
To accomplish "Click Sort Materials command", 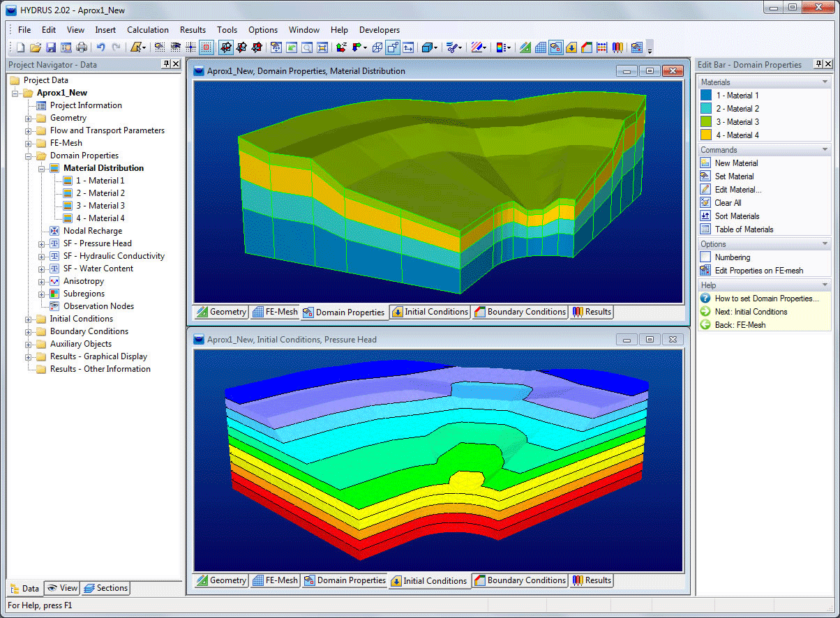I will [737, 216].
